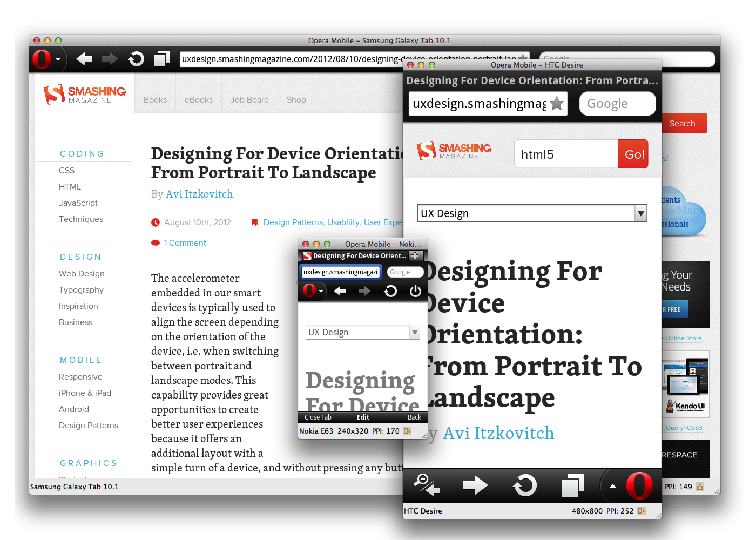Open the 1 Comment link
The image size is (756, 540).
click(185, 243)
